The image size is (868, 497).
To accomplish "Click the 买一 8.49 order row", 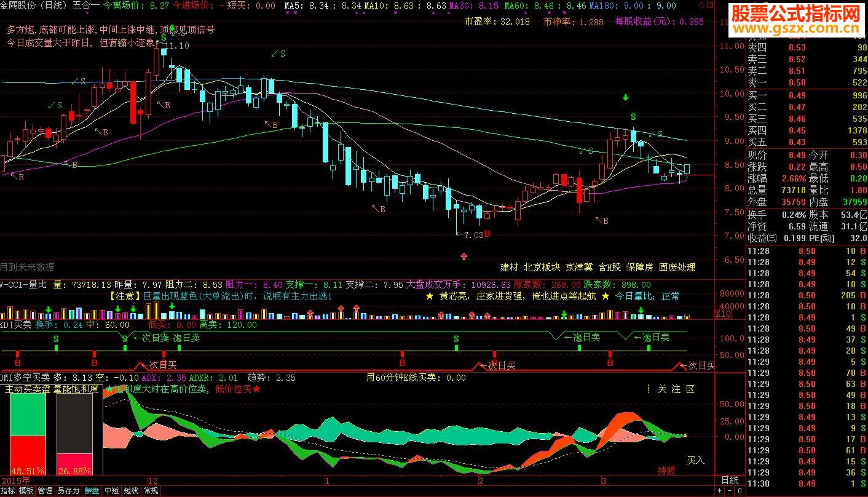I will tap(807, 95).
